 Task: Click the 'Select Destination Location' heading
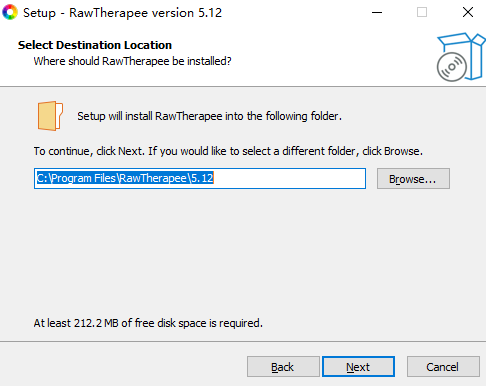95,45
